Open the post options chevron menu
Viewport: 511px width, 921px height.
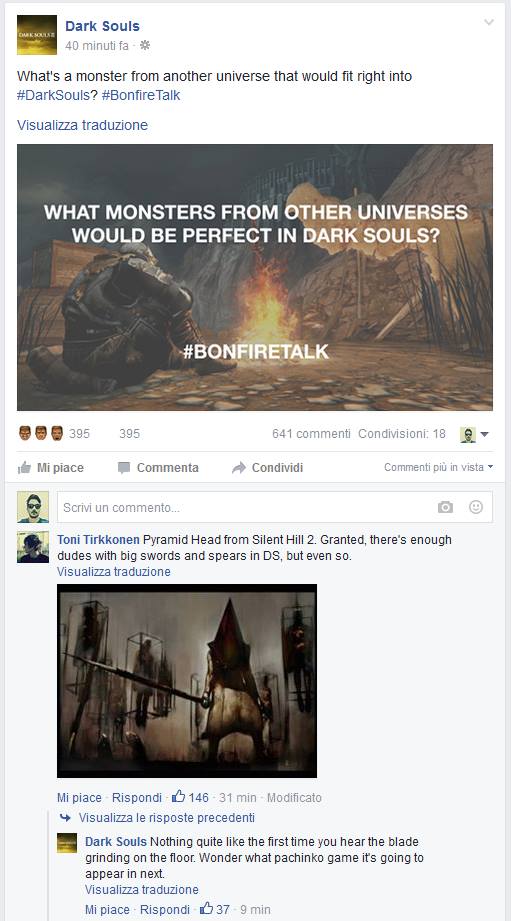pyautogui.click(x=489, y=23)
